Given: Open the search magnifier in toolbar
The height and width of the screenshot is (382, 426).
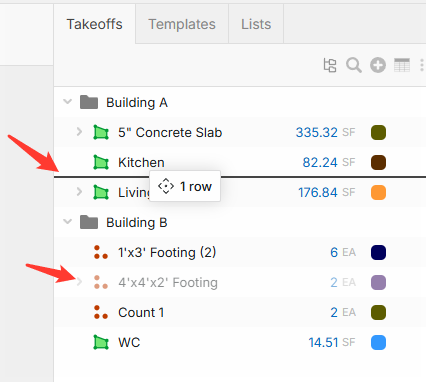Looking at the screenshot, I should pos(353,65).
